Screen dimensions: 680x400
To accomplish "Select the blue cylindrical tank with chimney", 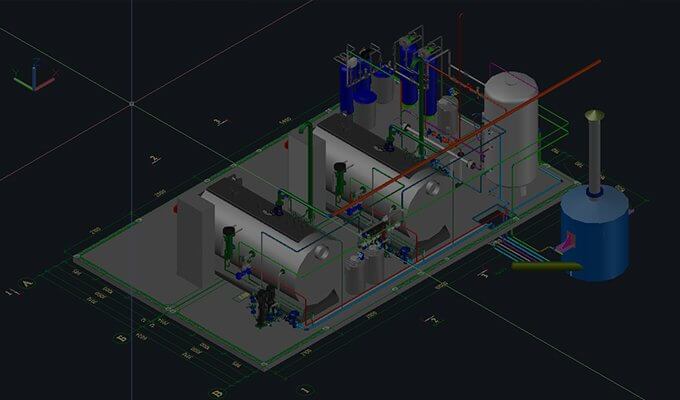I will pyautogui.click(x=595, y=233).
